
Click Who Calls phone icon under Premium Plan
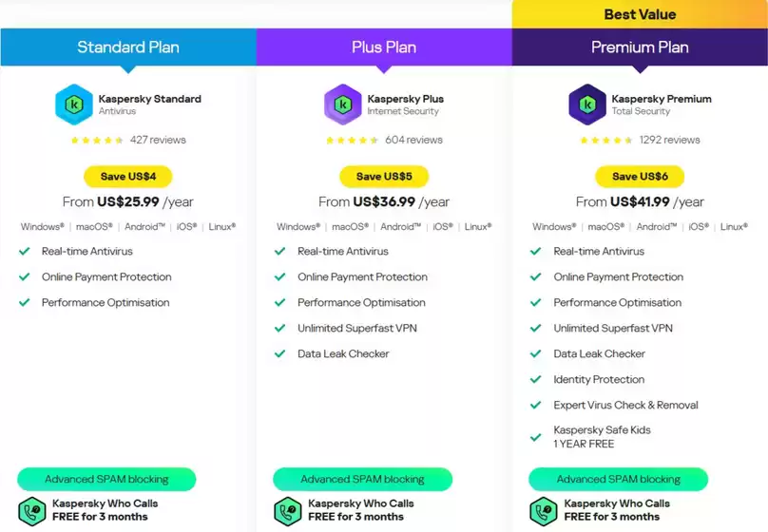544,510
